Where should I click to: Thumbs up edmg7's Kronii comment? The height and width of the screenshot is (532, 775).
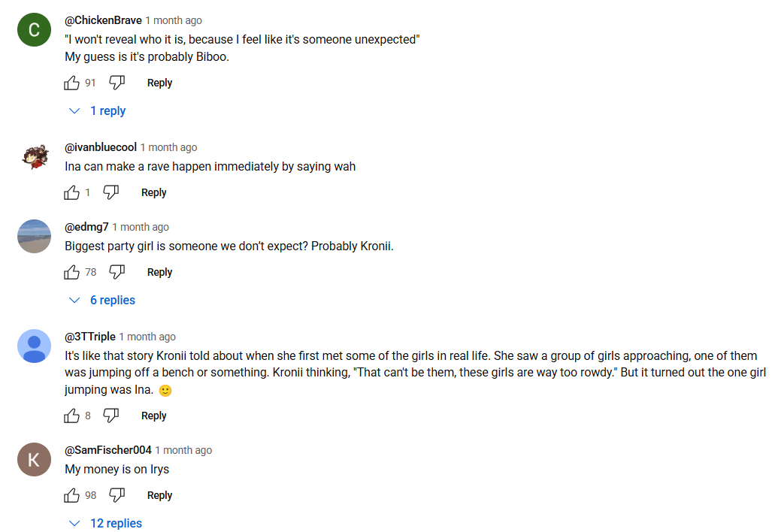(x=72, y=272)
